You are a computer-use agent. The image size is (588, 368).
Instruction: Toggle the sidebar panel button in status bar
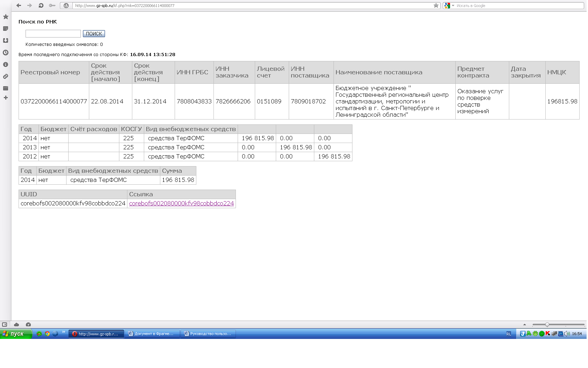click(5, 325)
